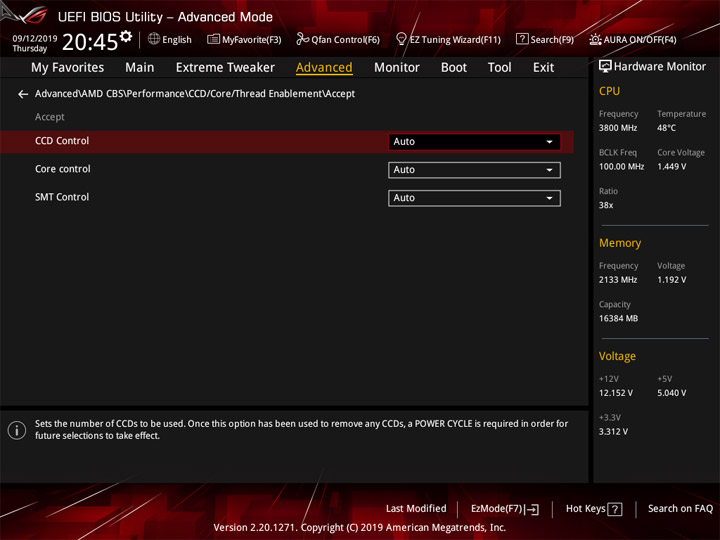The image size is (720, 540).
Task: Click the Memory section heading
Action: point(620,243)
